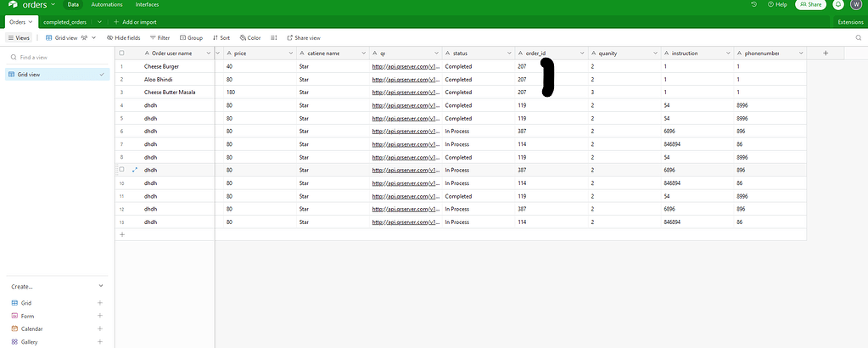The image size is (868, 348).
Task: Open the status field dropdown
Action: coord(509,53)
